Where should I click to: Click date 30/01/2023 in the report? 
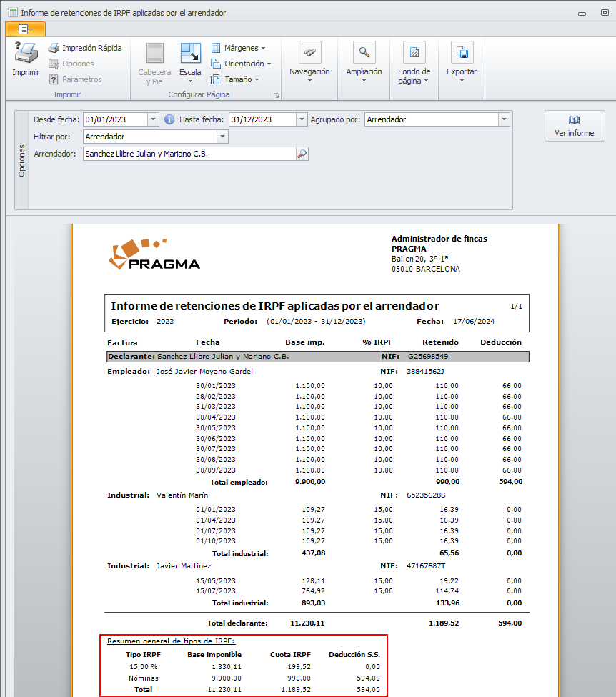(x=216, y=385)
